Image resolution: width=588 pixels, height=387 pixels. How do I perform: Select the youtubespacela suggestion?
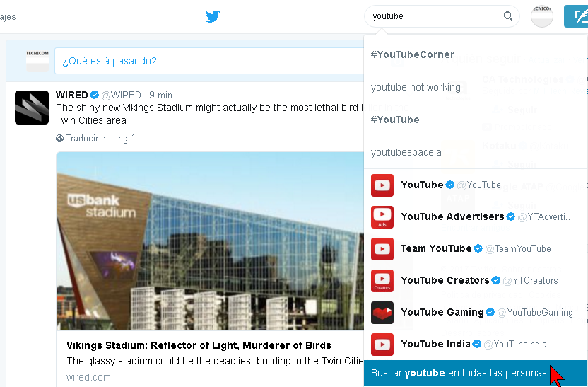click(476, 152)
